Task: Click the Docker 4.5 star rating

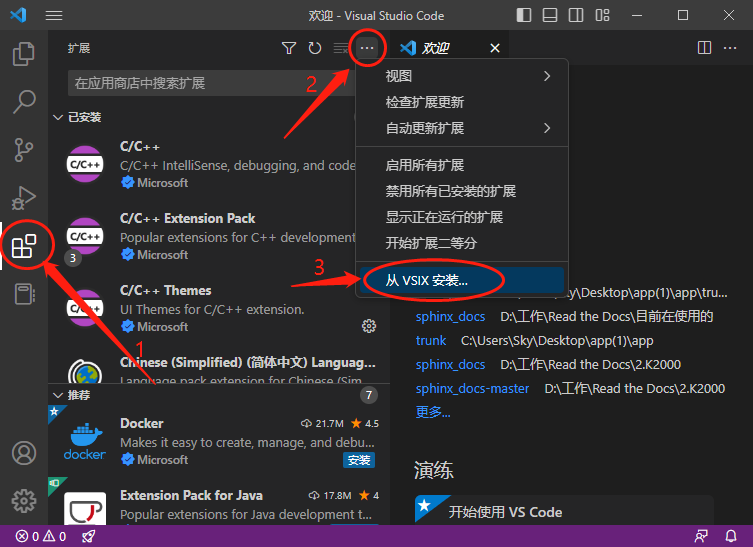Action: tap(365, 424)
